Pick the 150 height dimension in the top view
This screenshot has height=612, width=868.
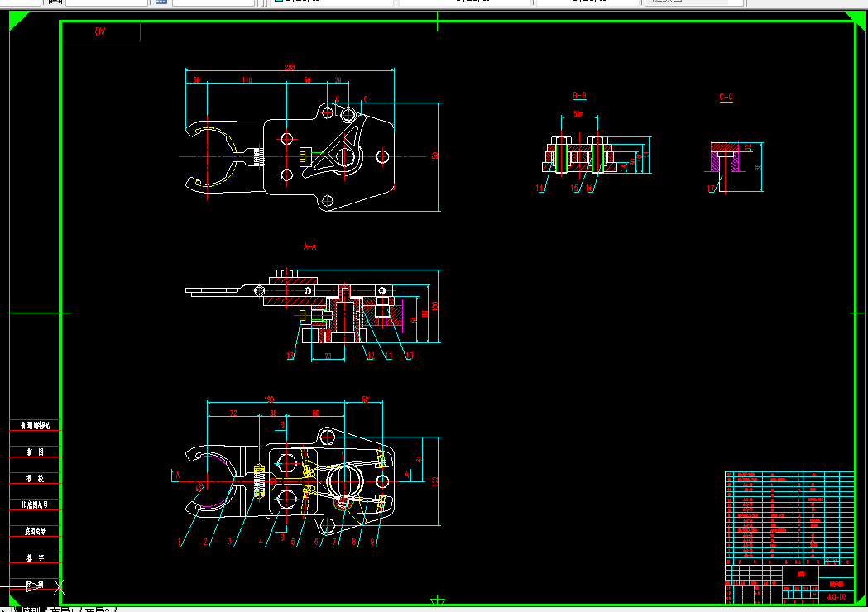coord(434,156)
